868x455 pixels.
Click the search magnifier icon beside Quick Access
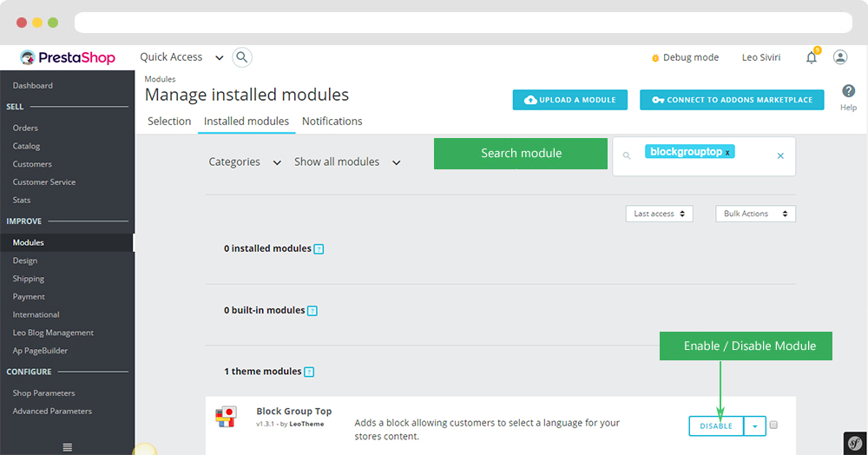(x=242, y=57)
